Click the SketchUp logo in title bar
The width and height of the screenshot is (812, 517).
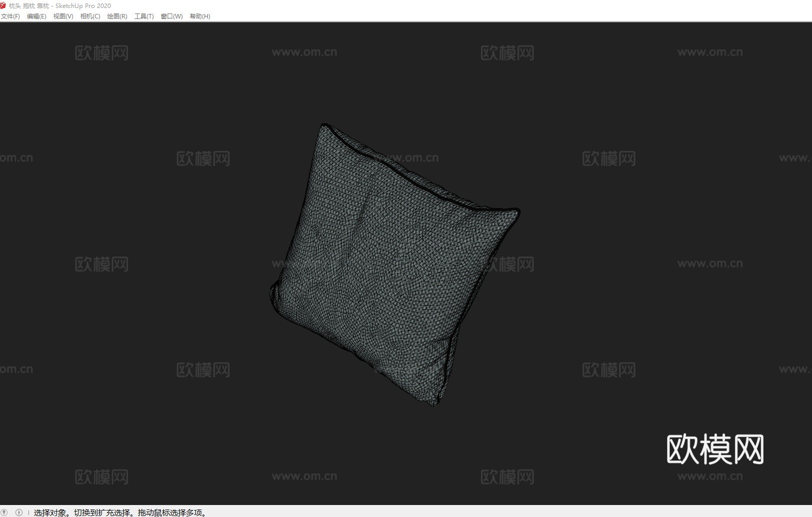coord(3,5)
